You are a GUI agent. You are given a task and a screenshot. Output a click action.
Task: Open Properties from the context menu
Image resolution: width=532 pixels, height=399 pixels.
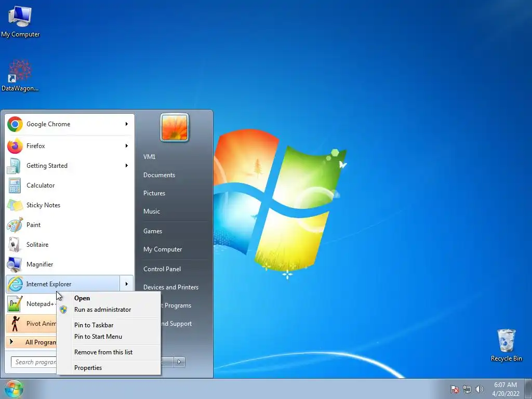pyautogui.click(x=109, y=368)
